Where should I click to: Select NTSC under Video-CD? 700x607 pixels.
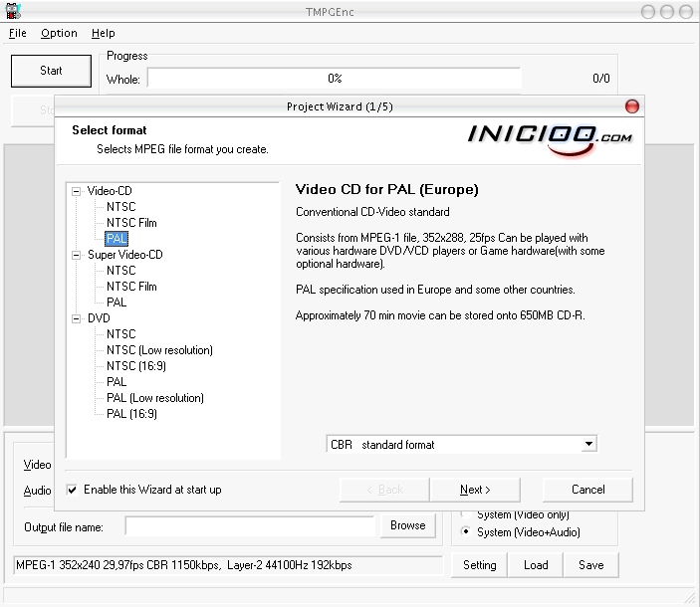(x=121, y=207)
